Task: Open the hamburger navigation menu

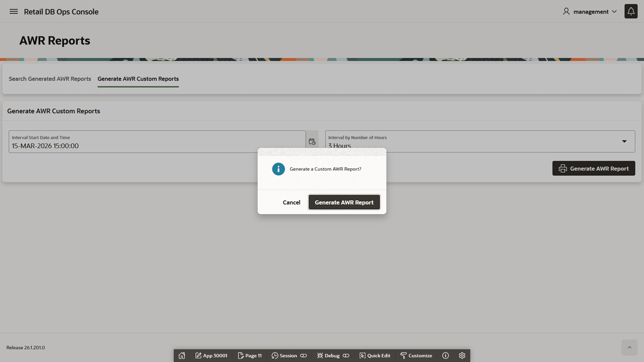Action: pyautogui.click(x=14, y=12)
